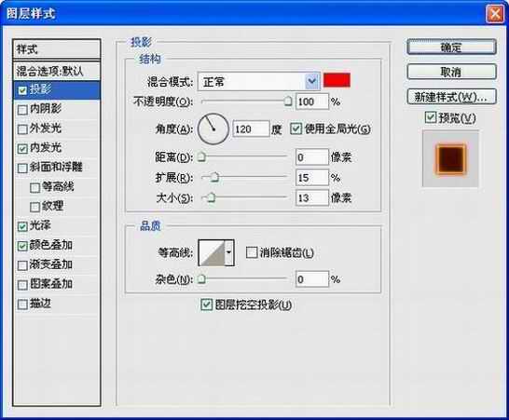Toggle the 外发光 checkbox

[x=22, y=129]
